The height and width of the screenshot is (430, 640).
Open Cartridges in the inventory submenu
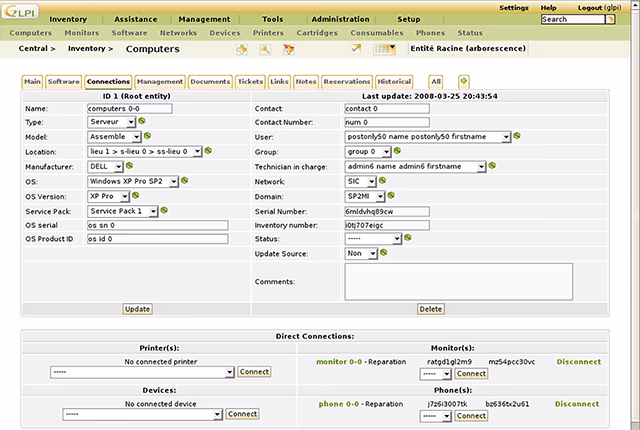click(317, 33)
